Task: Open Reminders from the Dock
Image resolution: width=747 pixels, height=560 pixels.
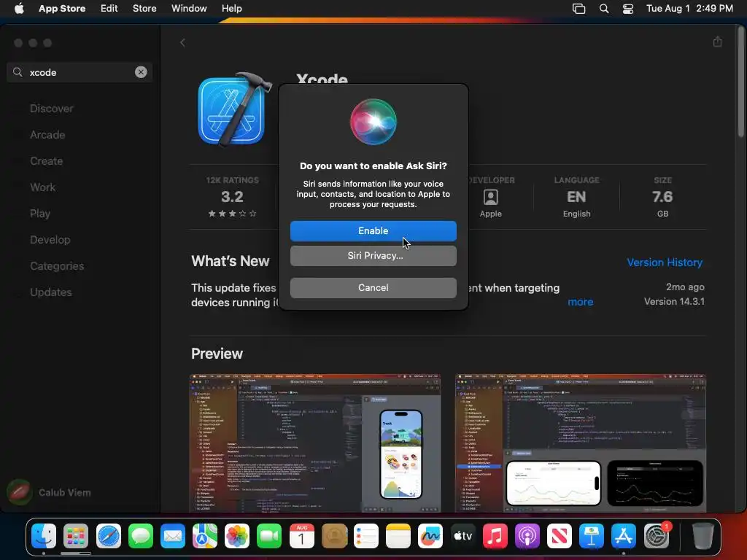Action: pos(366,536)
